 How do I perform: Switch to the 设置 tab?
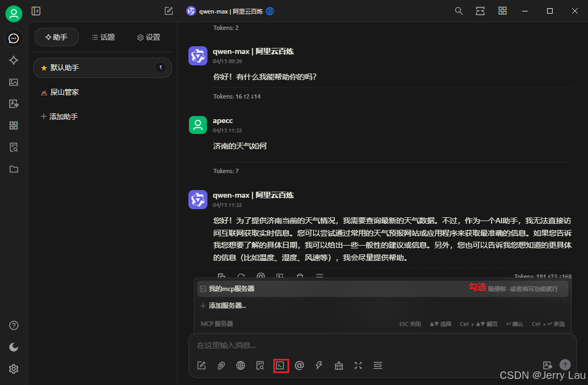(x=148, y=37)
